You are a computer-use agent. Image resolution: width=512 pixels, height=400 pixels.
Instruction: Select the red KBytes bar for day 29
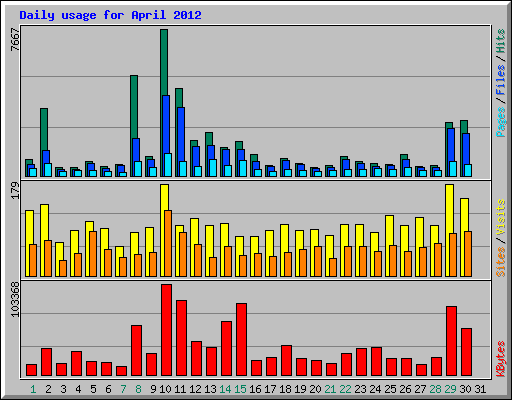452,341
